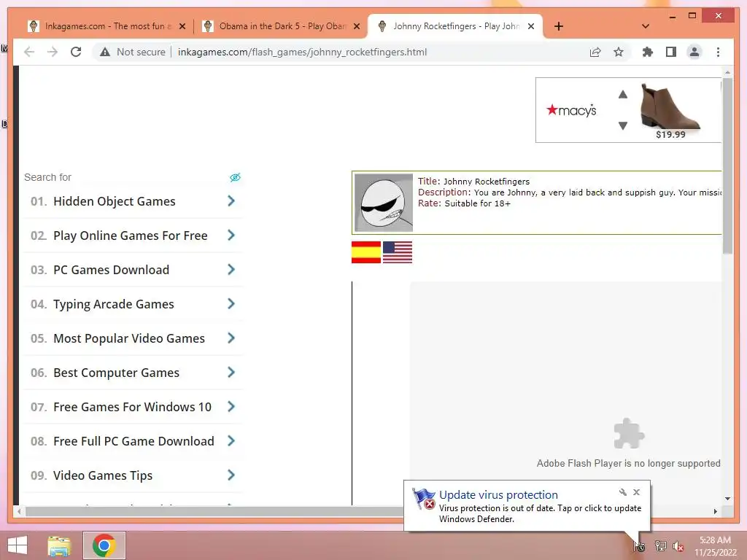
Task: Close the Obama in the Dark 5 tab
Action: 357,26
